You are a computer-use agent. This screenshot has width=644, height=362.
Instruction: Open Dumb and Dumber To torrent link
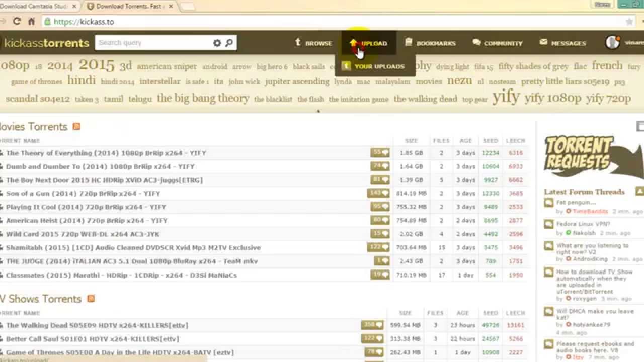click(x=100, y=166)
